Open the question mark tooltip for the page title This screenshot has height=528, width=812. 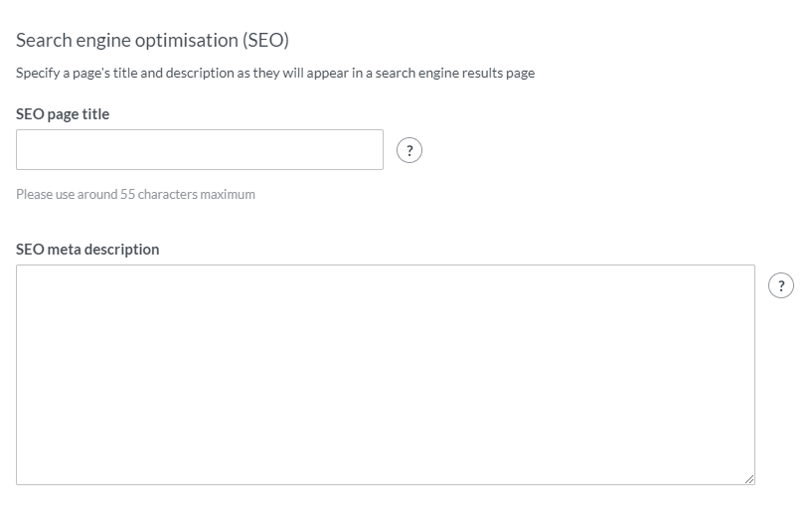click(x=409, y=150)
